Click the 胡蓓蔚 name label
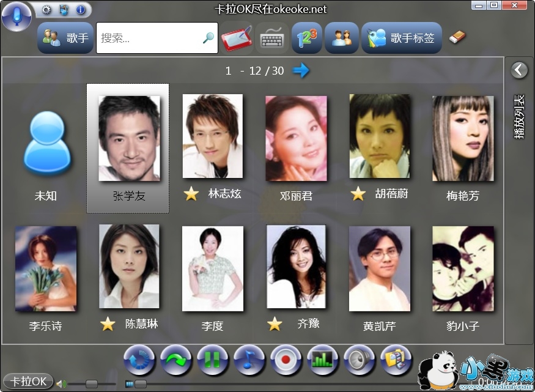The image size is (535, 392). [392, 194]
